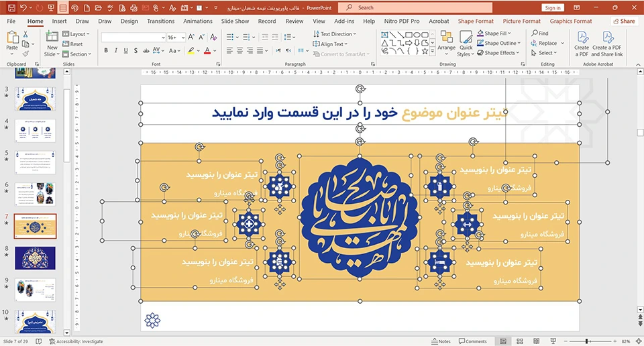Screen dimensions: 644x346
Task: Pick the five-point star shape
Action: (425, 52)
